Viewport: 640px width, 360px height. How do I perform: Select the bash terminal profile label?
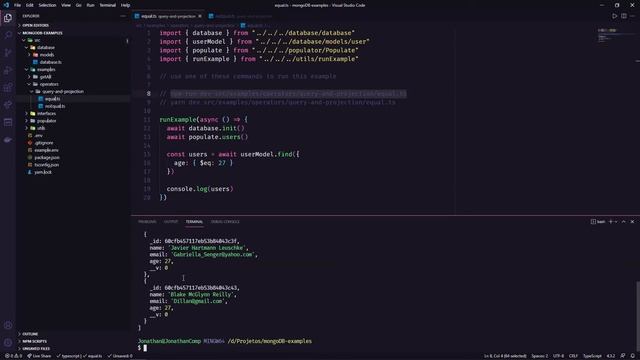(x=598, y=222)
